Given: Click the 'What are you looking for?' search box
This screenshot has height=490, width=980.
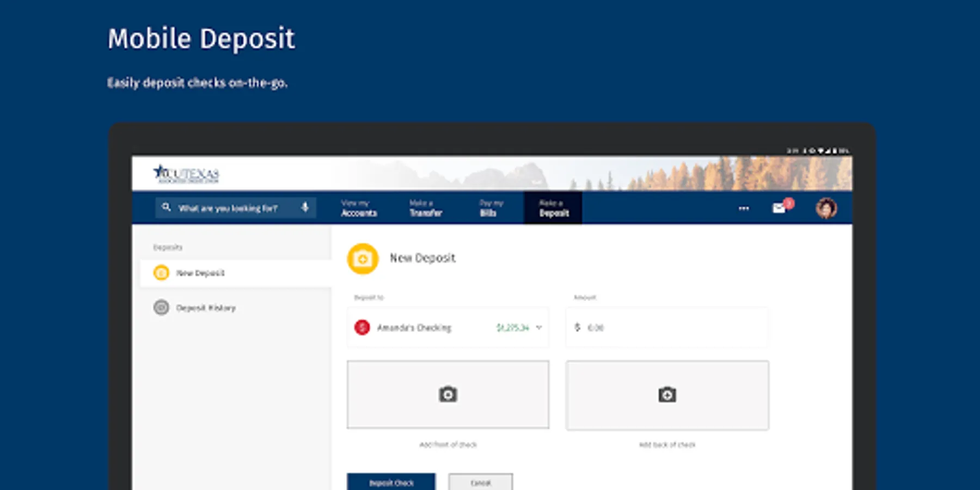Looking at the screenshot, I should tap(236, 207).
